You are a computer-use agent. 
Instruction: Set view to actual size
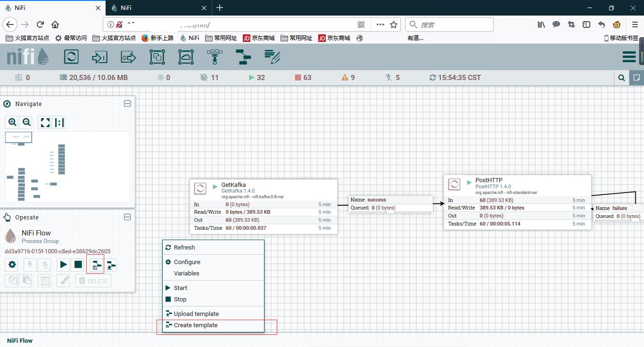click(59, 122)
